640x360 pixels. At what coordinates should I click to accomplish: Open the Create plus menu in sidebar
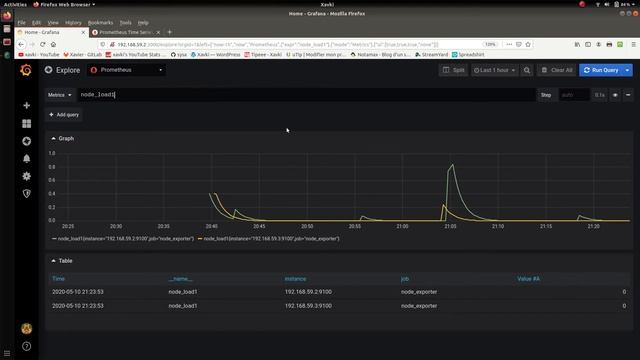point(27,105)
